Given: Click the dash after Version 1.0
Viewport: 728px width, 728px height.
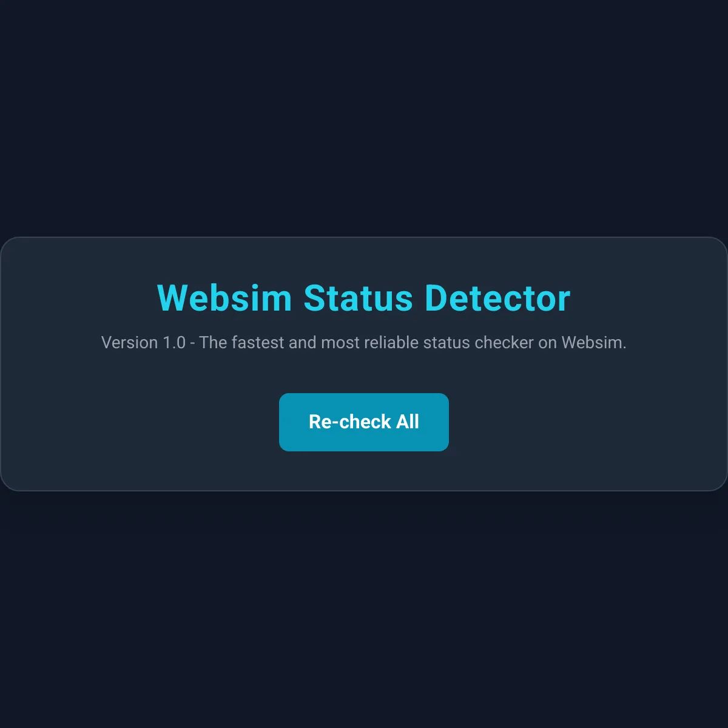Looking at the screenshot, I should [192, 344].
